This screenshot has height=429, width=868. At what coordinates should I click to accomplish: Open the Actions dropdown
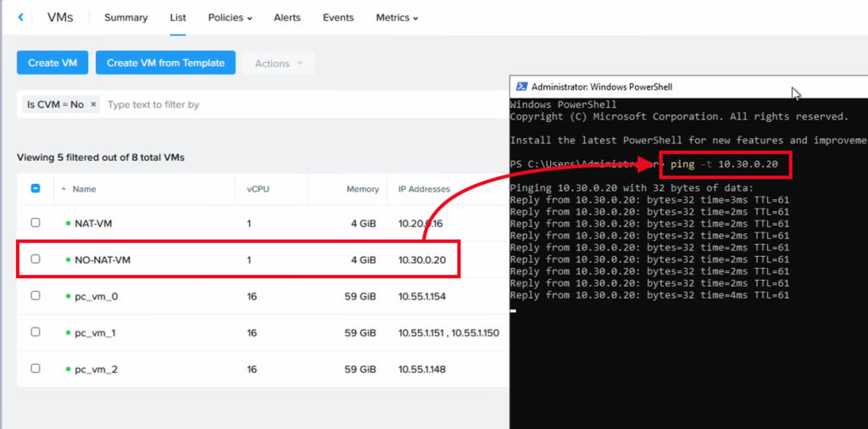[x=278, y=63]
